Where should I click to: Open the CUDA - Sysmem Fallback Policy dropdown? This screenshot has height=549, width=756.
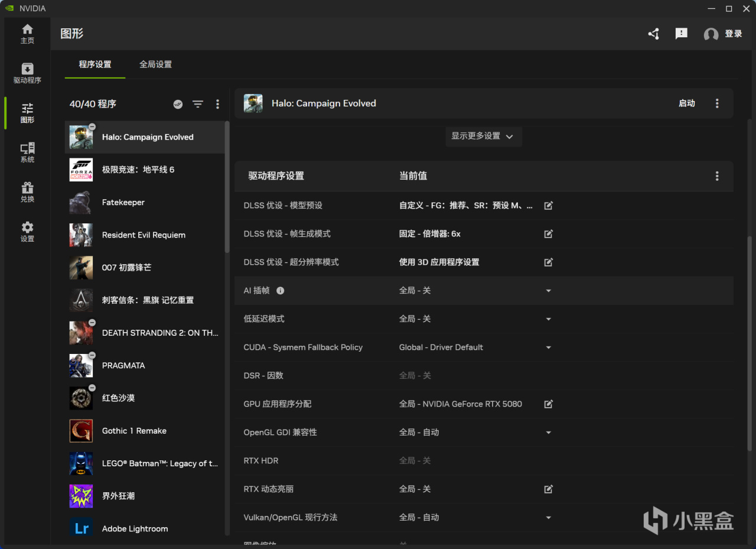(549, 347)
